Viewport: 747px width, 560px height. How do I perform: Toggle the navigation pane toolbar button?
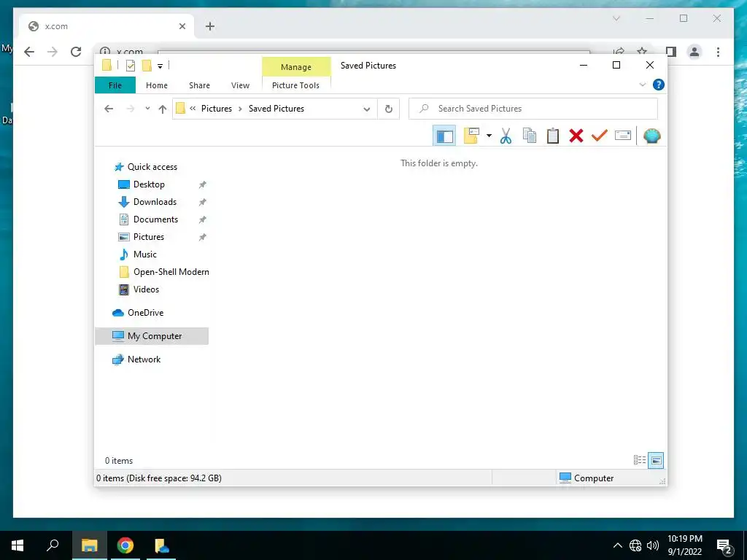(x=444, y=136)
